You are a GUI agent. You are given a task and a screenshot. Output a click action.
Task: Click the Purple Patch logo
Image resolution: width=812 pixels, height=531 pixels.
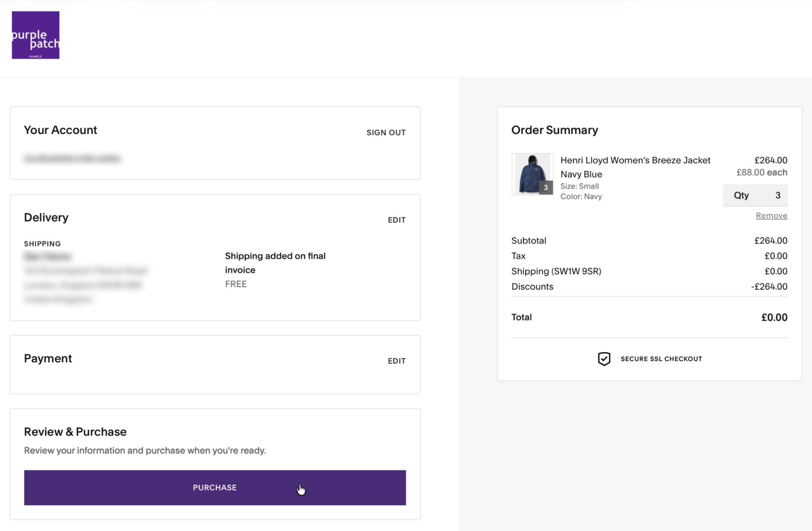(x=35, y=35)
